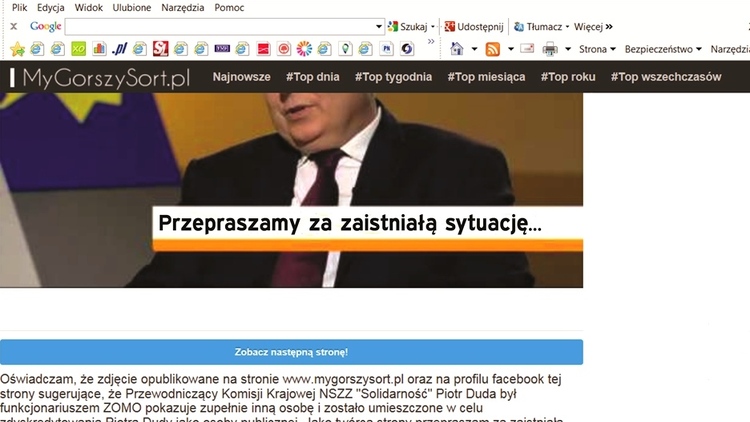Click the Udostępnij toolbar button

(x=474, y=27)
